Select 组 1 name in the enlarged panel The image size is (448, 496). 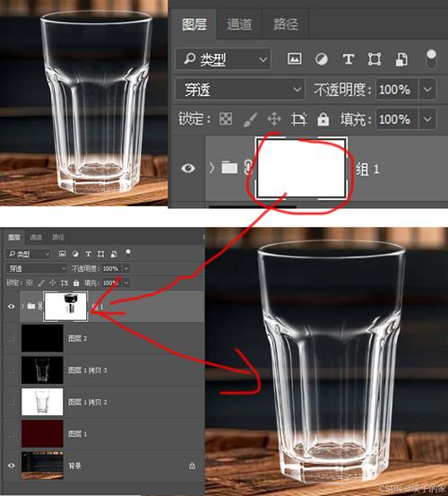367,170
